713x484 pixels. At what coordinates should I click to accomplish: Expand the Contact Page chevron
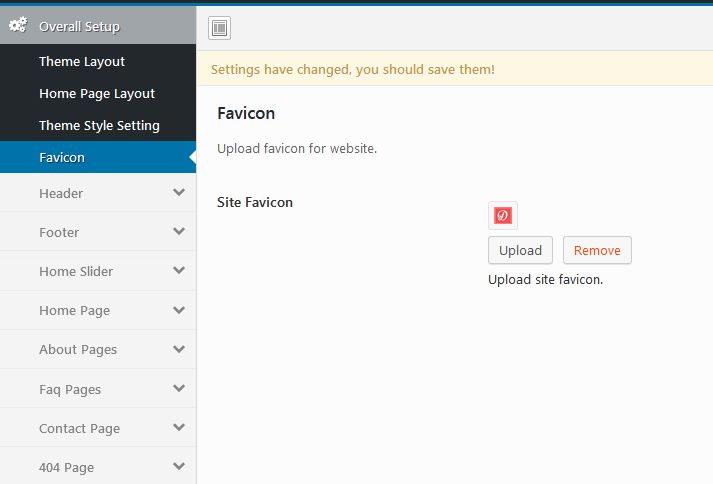click(179, 428)
